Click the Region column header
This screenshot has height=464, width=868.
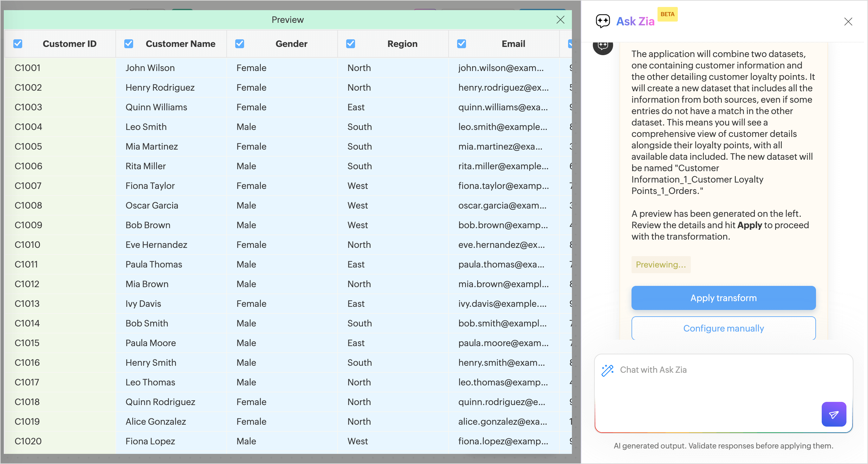point(402,44)
